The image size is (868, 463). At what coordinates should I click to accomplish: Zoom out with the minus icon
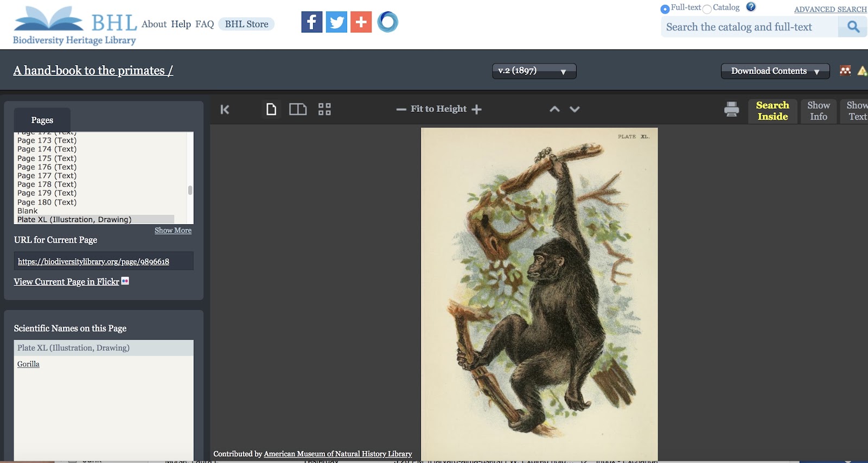point(401,109)
